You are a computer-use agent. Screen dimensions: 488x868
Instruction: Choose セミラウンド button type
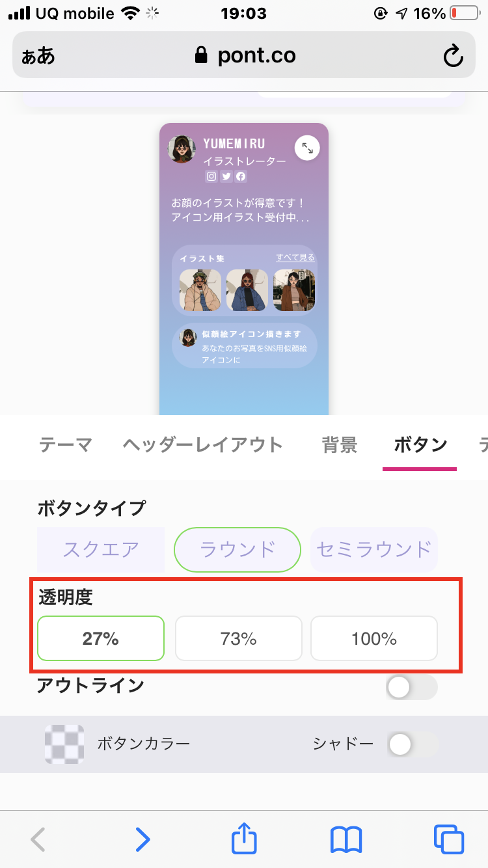click(x=374, y=549)
